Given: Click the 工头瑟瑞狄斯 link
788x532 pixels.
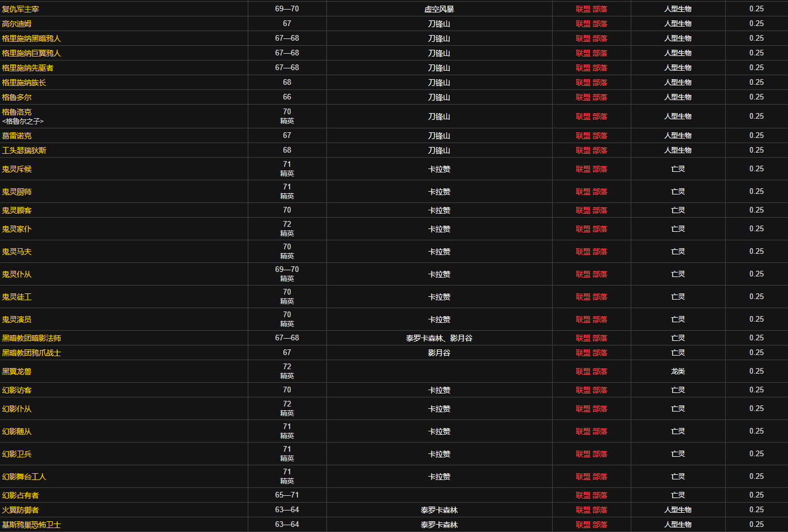Looking at the screenshot, I should 24,150.
